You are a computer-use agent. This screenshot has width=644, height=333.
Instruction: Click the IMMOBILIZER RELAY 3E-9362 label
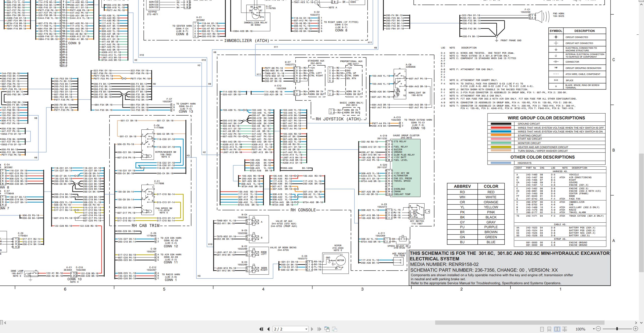[255, 24]
